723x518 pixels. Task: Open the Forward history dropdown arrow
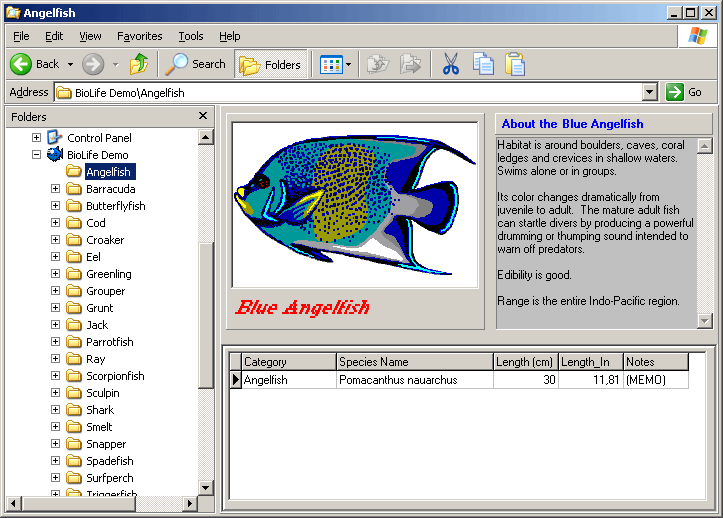[x=115, y=64]
